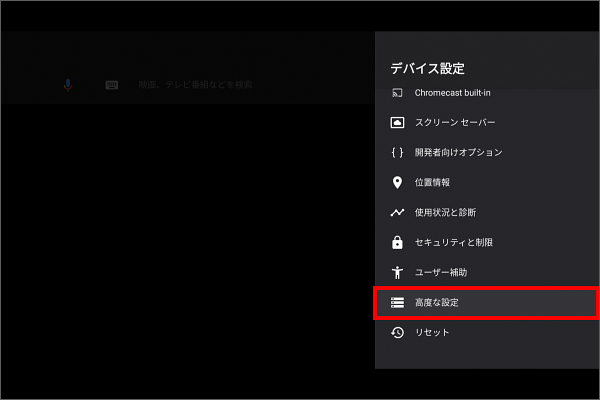The width and height of the screenshot is (600, 400).
Task: Select the highlighted 高度な設定 item
Action: point(485,302)
